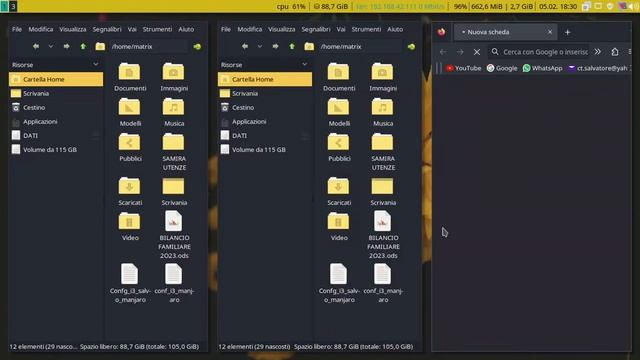Click the go button beside the left file manager path

click(x=197, y=47)
